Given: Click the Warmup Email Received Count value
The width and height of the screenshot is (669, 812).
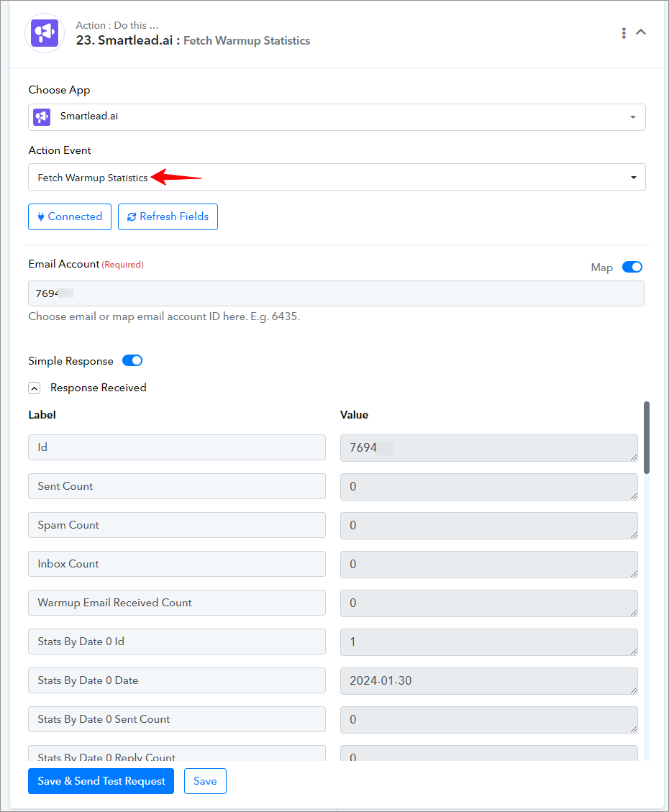Looking at the screenshot, I should [x=489, y=603].
